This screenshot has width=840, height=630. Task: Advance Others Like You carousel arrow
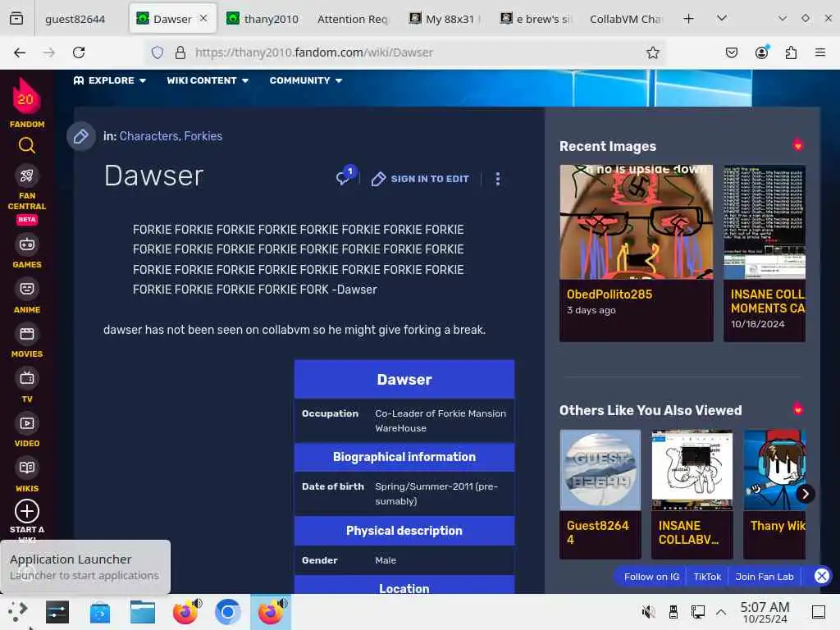coord(806,493)
